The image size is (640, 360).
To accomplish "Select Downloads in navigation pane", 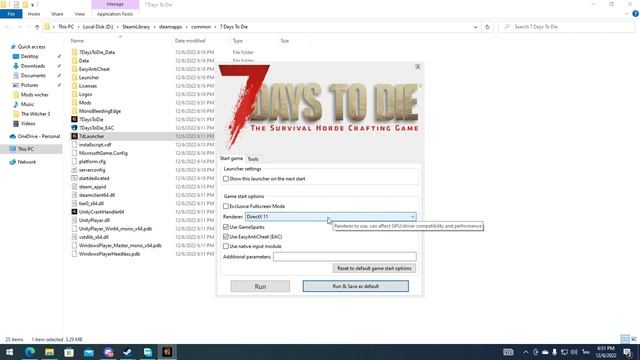I will pyautogui.click(x=33, y=66).
